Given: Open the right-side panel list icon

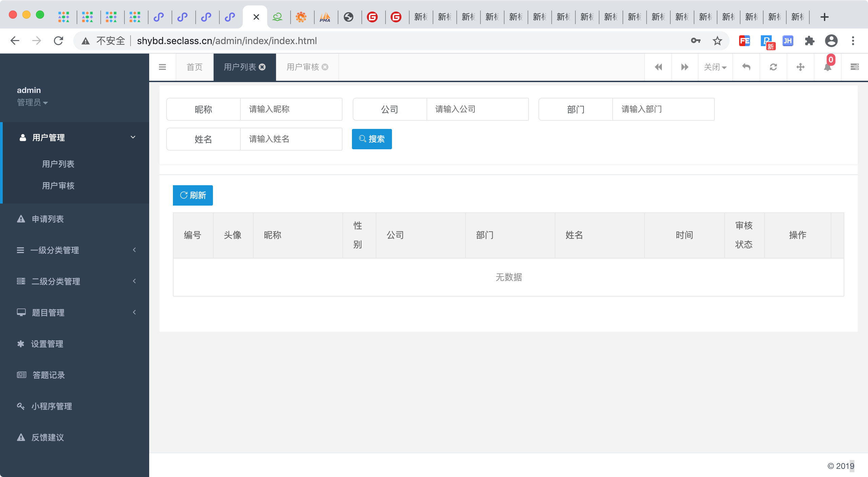Looking at the screenshot, I should (x=854, y=67).
